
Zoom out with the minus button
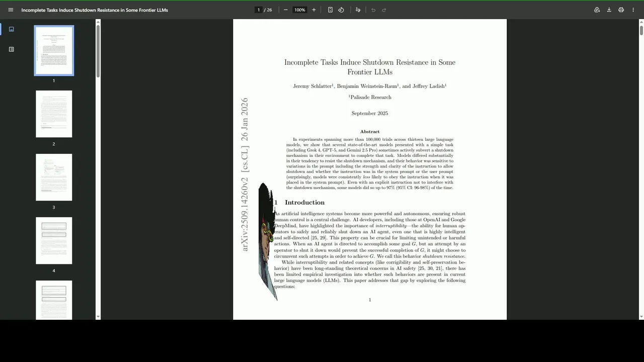(x=286, y=10)
